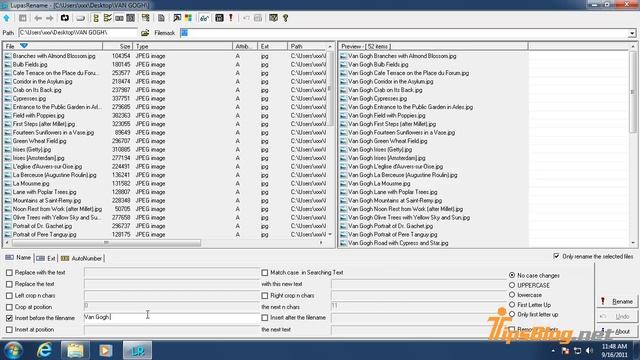640x360 pixels.
Task: Open help via yellow question mark icon
Action: point(285,18)
